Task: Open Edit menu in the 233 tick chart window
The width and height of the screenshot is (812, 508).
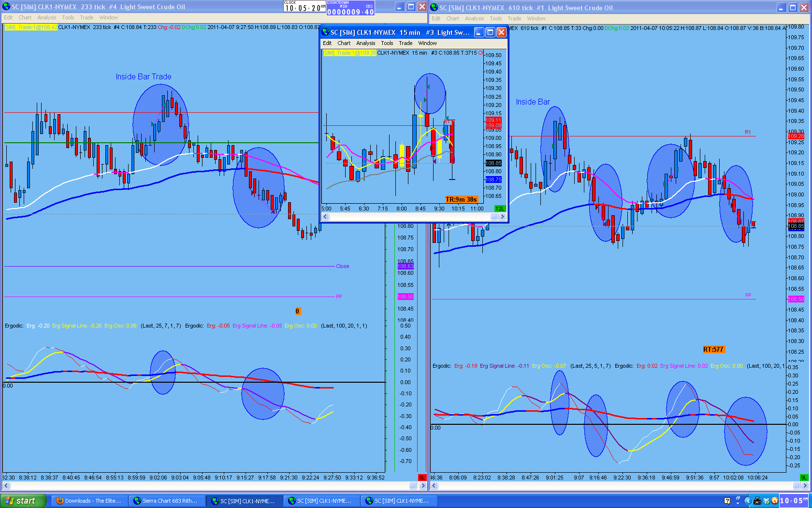Action: click(9, 17)
